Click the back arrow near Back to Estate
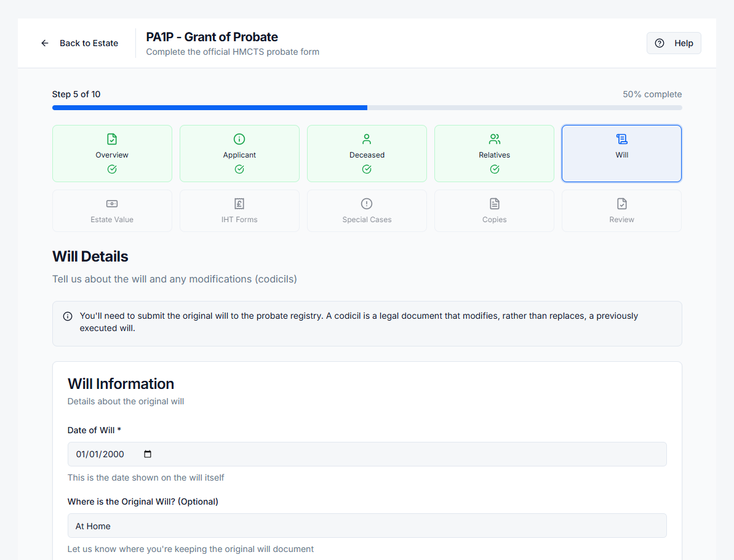This screenshot has width=734, height=560. click(x=44, y=43)
